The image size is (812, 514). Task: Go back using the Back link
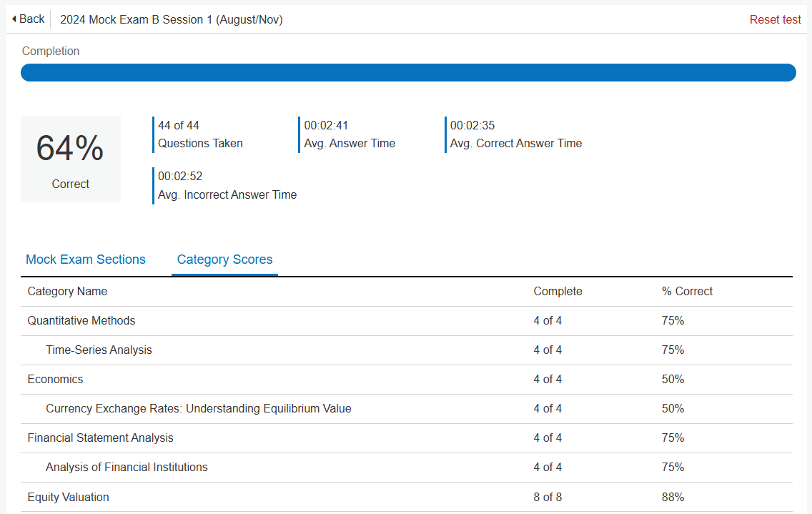click(x=29, y=19)
